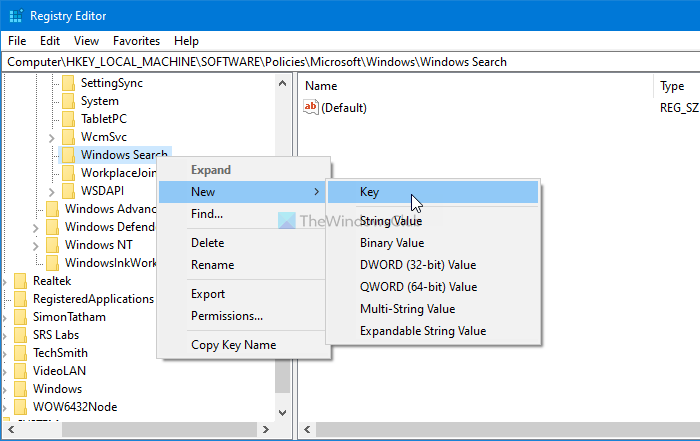Create a new String Value

433,221
